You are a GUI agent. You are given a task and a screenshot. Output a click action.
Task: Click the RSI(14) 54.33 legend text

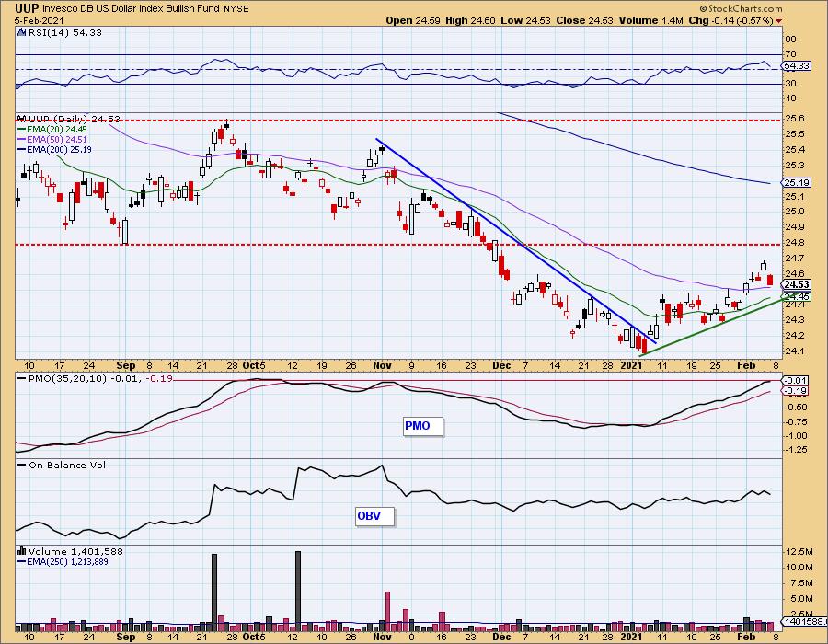64,33
